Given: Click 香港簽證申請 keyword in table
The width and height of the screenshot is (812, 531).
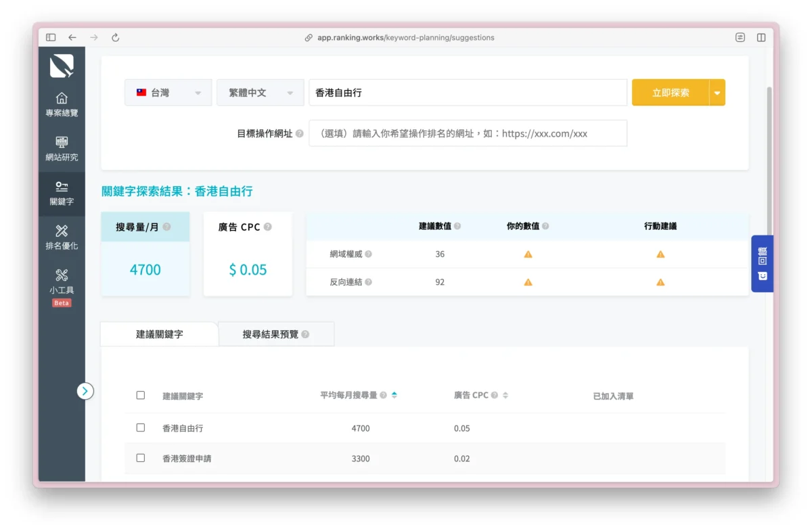Looking at the screenshot, I should [x=187, y=459].
